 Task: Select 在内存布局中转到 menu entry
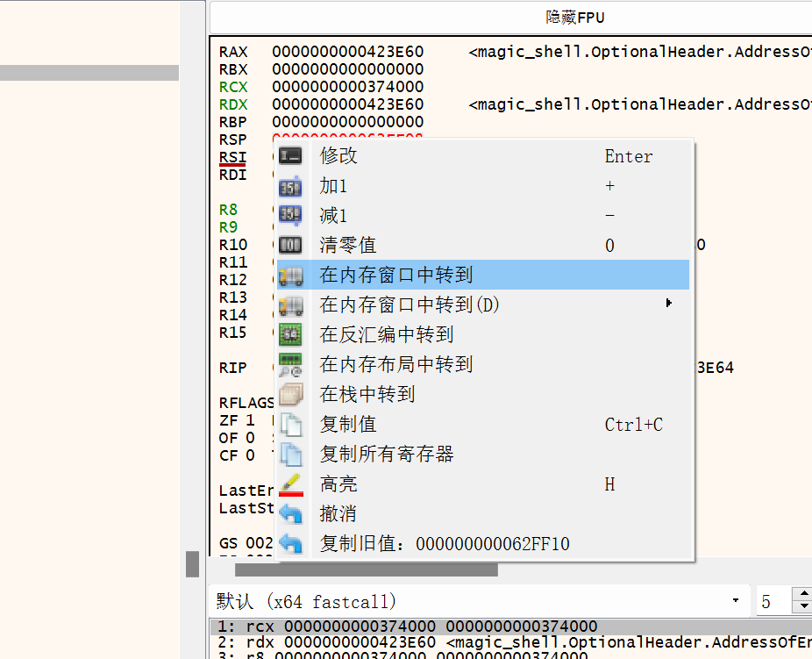pyautogui.click(x=482, y=364)
